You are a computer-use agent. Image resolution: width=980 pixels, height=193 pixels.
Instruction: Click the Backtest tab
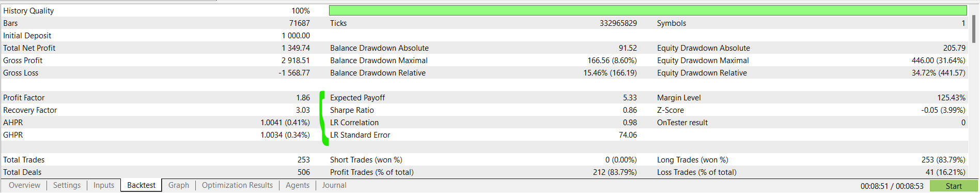(141, 185)
